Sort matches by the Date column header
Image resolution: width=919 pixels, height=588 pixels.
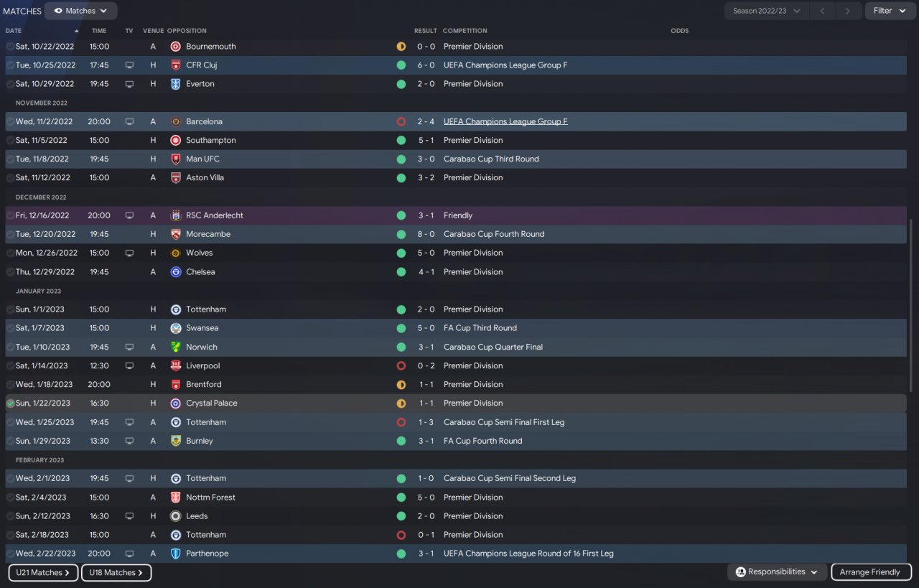pos(14,31)
